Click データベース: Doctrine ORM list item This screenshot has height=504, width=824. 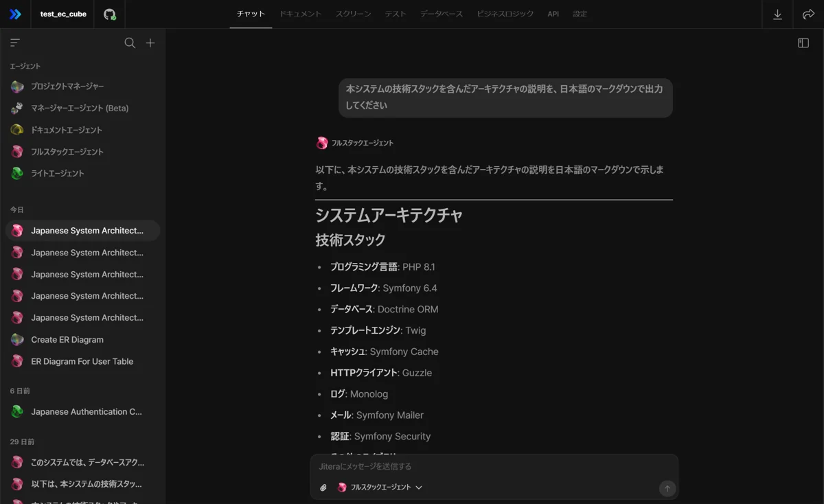[x=384, y=309]
